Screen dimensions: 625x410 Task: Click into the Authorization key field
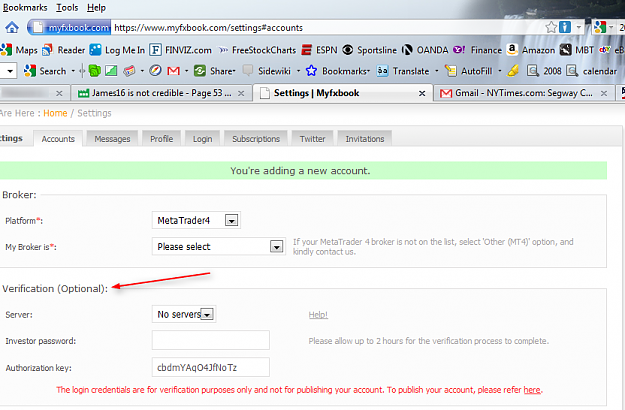click(x=210, y=367)
